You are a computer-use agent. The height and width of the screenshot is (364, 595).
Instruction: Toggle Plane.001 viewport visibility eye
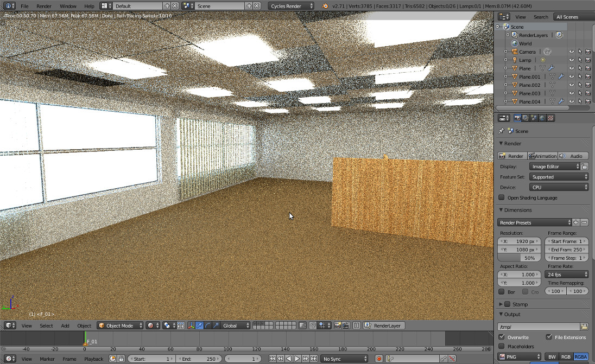[x=572, y=76]
